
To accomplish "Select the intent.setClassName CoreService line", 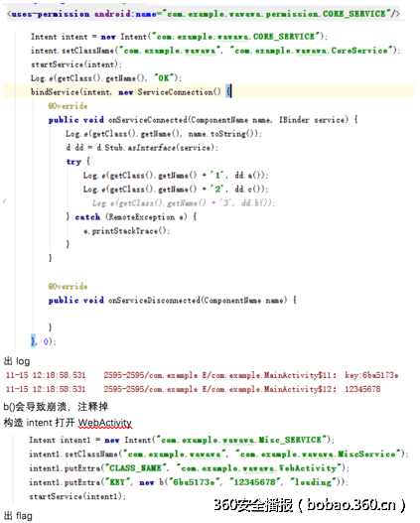I will coord(215,51).
